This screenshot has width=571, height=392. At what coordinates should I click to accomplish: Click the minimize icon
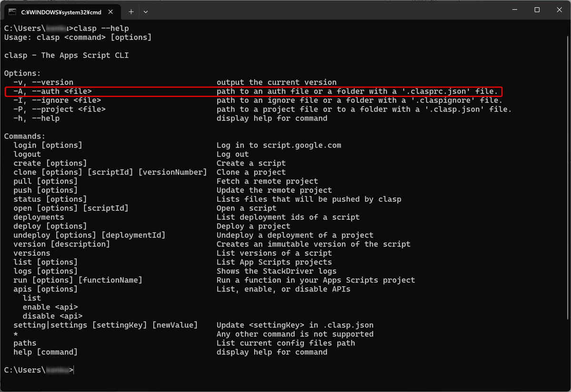pyautogui.click(x=515, y=10)
